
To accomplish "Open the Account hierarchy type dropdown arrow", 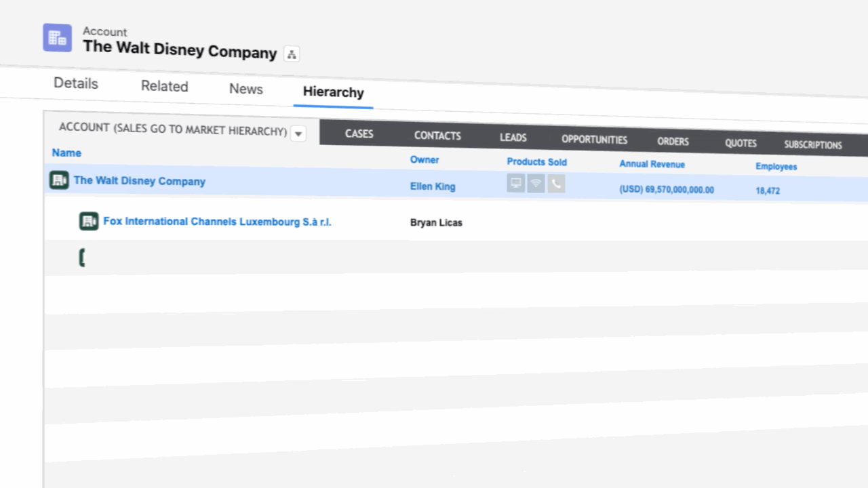I will tap(298, 134).
